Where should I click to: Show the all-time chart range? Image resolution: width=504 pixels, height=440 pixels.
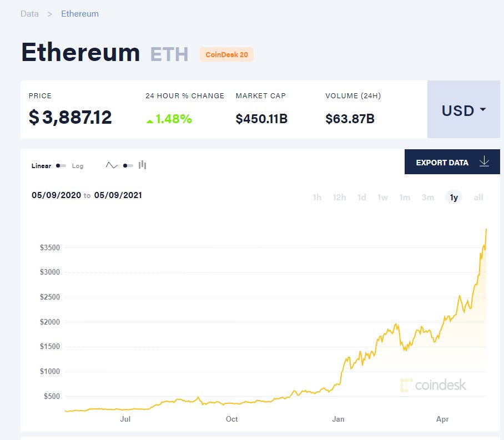coord(478,198)
